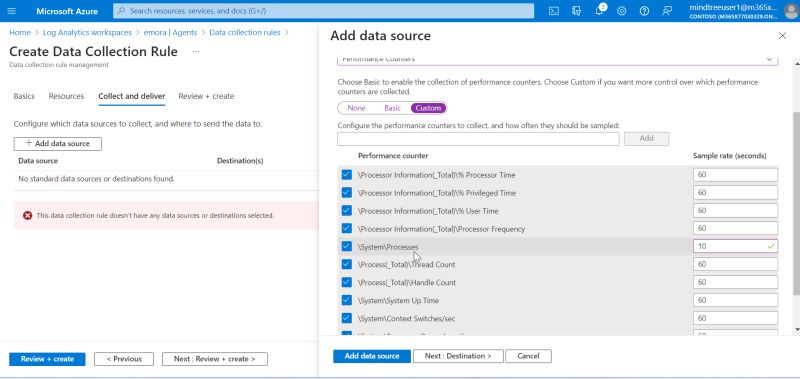Uncheck % Privileged Time counter

[x=346, y=193]
